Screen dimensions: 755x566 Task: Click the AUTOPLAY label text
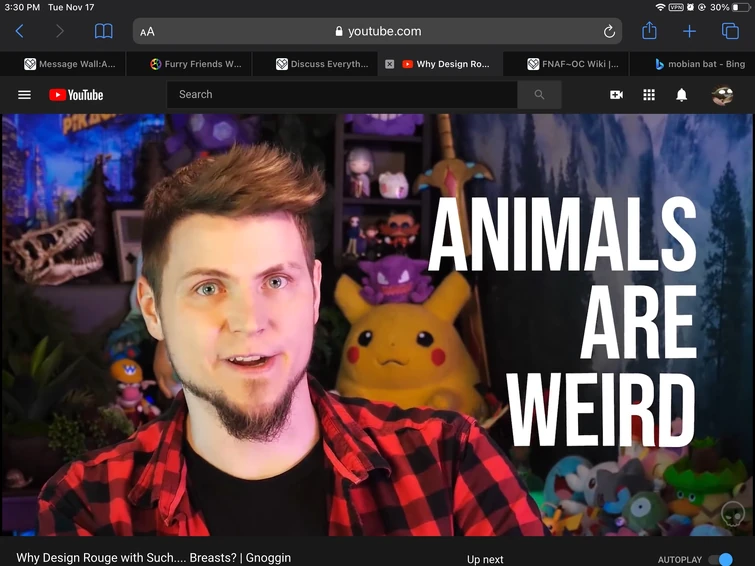pyautogui.click(x=680, y=560)
